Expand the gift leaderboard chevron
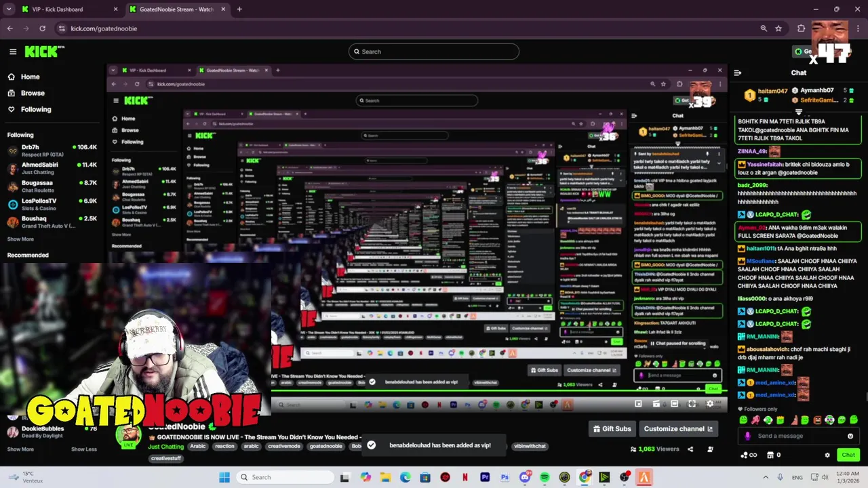The image size is (868, 488). [x=799, y=112]
